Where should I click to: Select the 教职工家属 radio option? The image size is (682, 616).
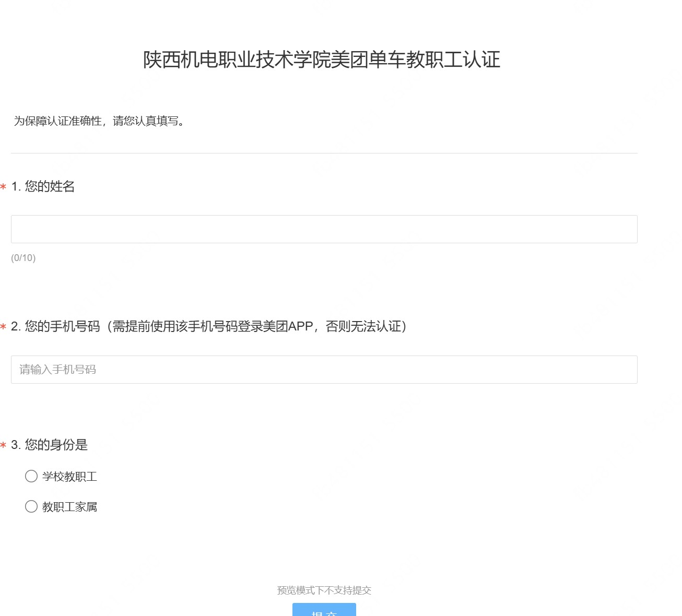click(x=31, y=506)
